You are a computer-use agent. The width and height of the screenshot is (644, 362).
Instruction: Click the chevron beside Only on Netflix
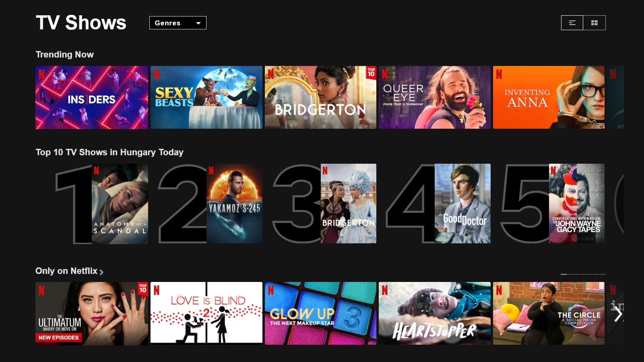(101, 272)
